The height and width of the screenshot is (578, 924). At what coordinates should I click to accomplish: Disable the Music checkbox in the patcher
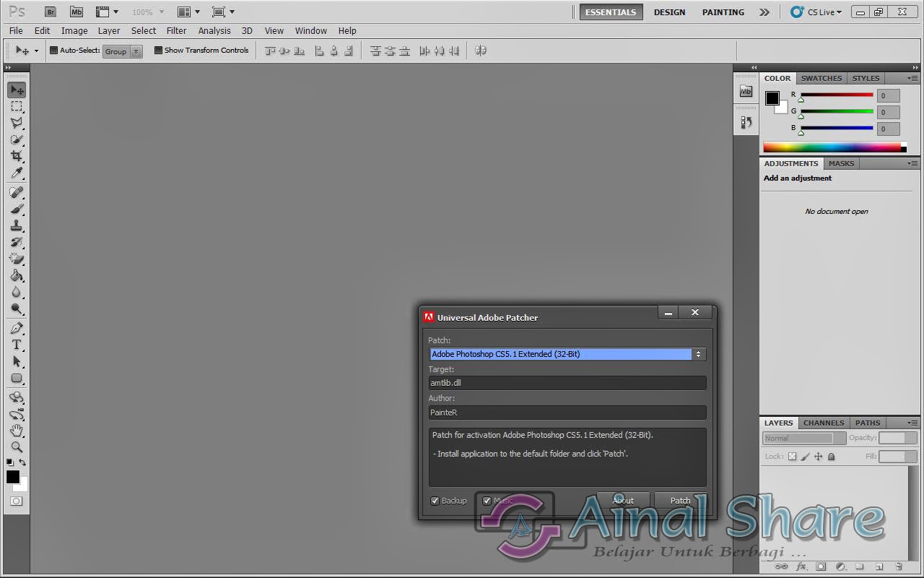click(x=487, y=500)
